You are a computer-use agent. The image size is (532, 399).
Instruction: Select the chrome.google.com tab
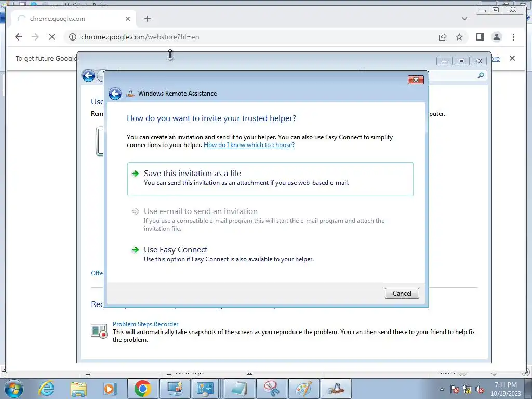point(74,19)
